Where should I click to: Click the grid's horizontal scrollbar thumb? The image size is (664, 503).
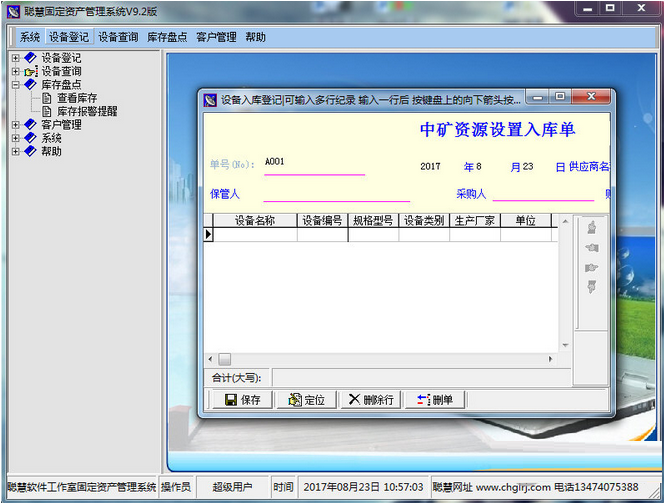[x=224, y=359]
